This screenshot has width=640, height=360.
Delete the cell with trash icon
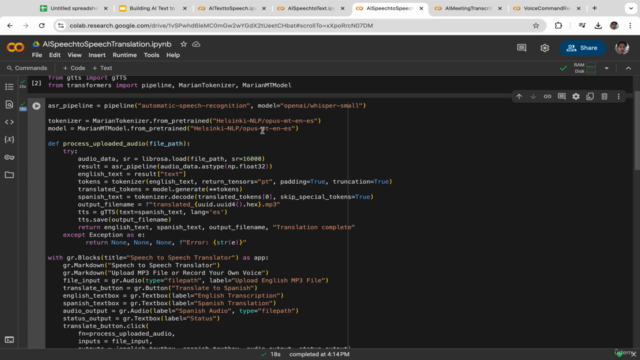pos(604,97)
